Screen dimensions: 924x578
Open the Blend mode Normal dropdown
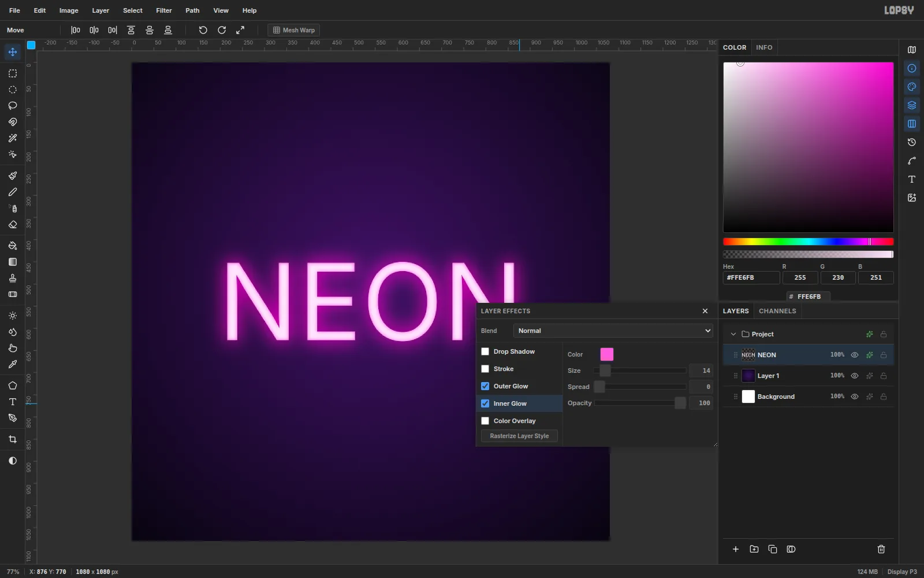pyautogui.click(x=613, y=331)
